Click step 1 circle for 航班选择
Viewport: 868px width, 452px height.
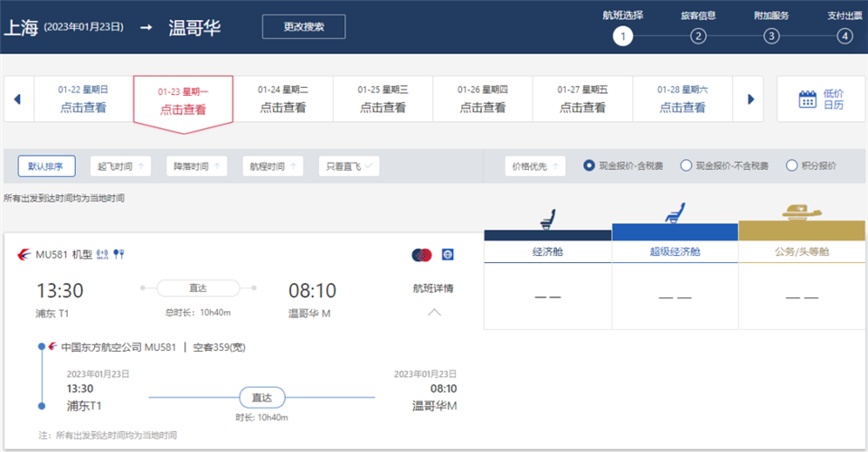click(623, 36)
